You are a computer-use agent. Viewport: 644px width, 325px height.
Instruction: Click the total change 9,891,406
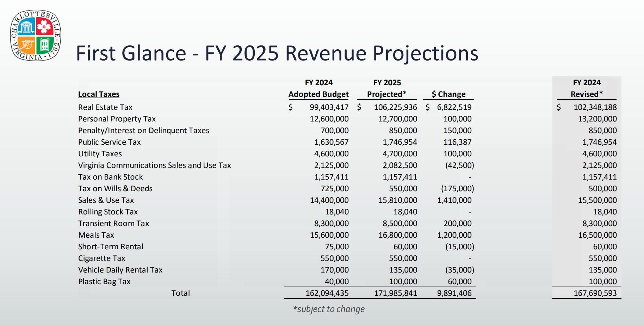454,293
